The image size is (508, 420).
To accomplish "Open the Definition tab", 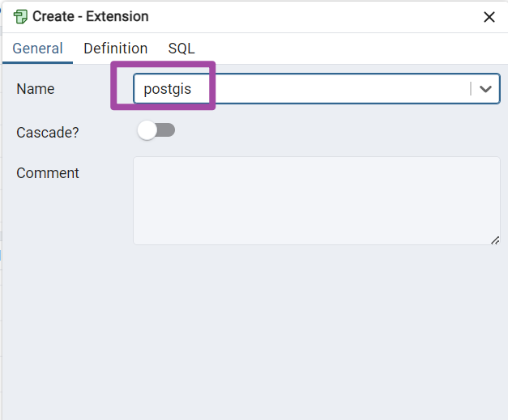I will pyautogui.click(x=116, y=49).
